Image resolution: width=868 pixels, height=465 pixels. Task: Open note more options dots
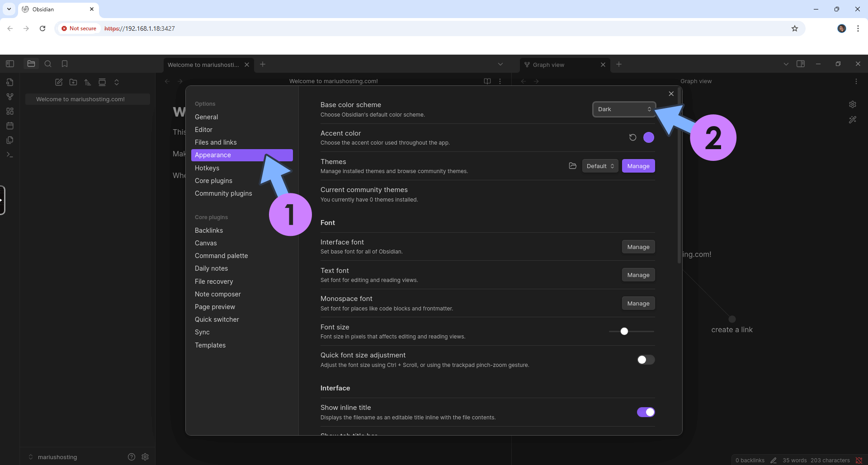click(x=500, y=81)
